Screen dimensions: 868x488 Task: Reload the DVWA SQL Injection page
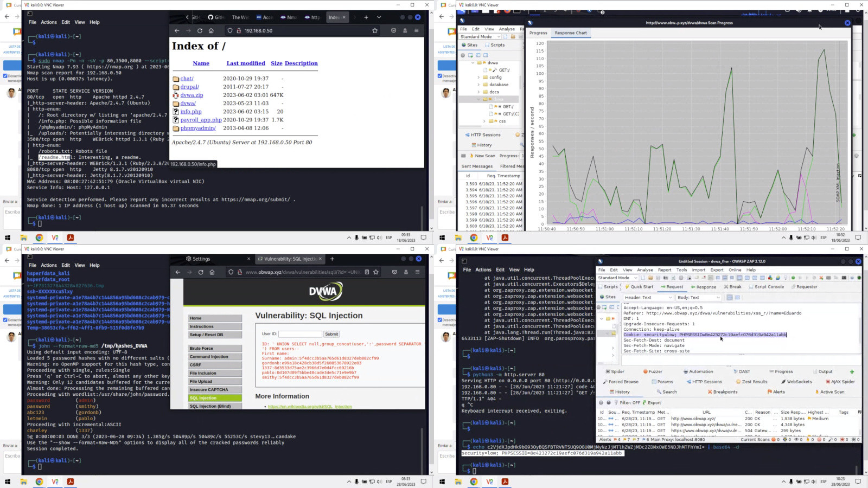pyautogui.click(x=201, y=272)
